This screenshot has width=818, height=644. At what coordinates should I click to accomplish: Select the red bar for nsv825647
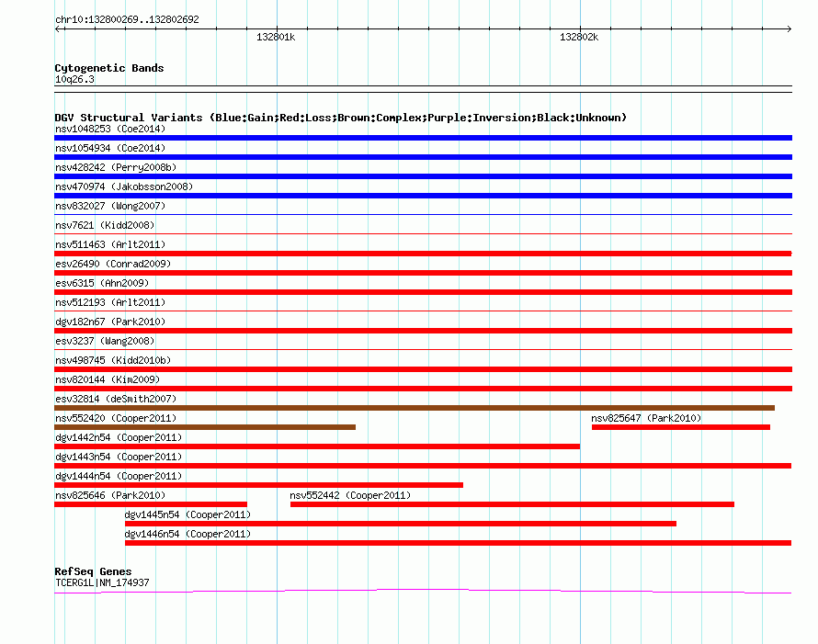click(681, 427)
